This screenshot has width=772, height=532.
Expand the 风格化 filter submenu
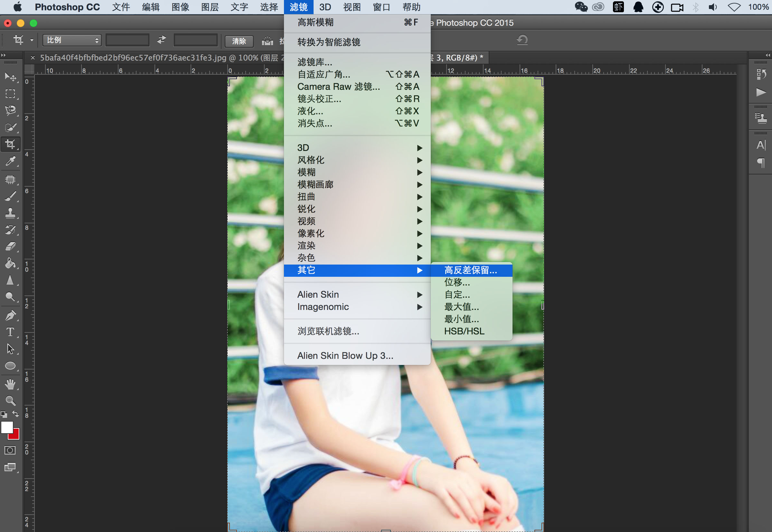pos(357,160)
